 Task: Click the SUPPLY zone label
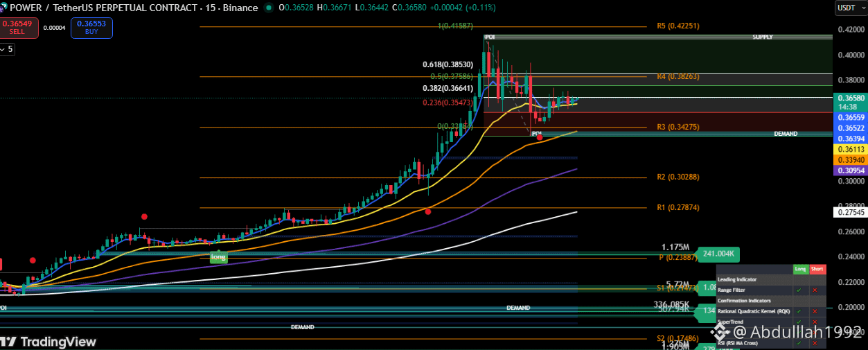click(x=762, y=37)
